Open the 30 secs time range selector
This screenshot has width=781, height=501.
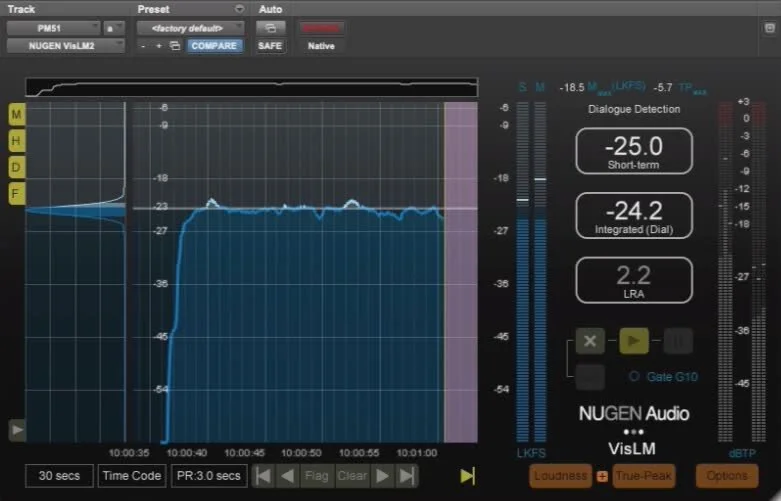59,476
